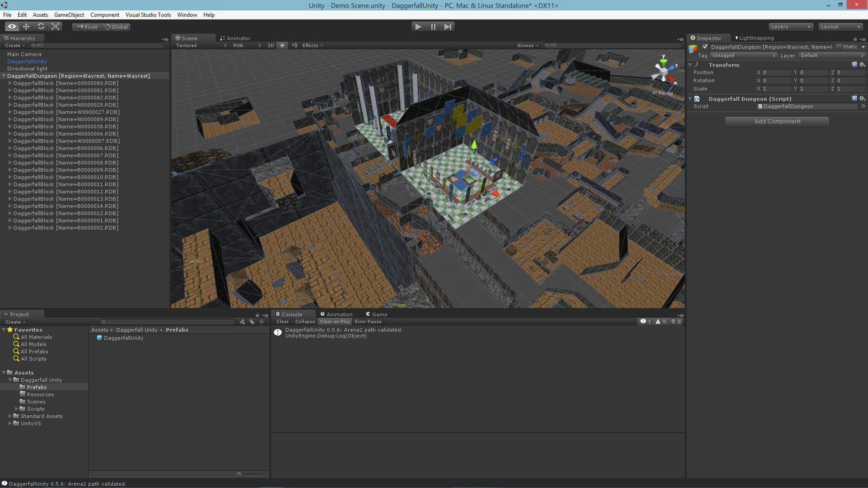Viewport: 868px width, 488px height.
Task: Toggle Clear on Play in Console
Action: [x=335, y=322]
